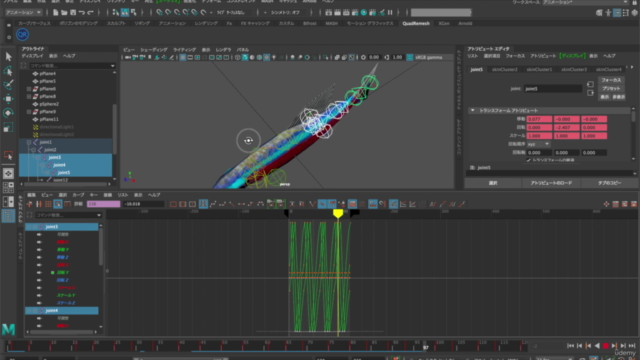Collapse the Transform Attributes section
Viewport: 640px width, 360px height.
tap(472, 110)
